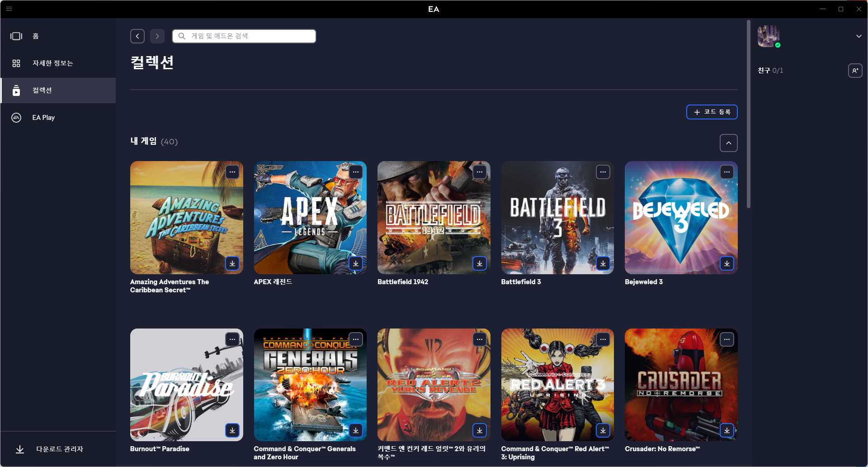Download Bejeweled 3
The width and height of the screenshot is (868, 467).
point(727,263)
